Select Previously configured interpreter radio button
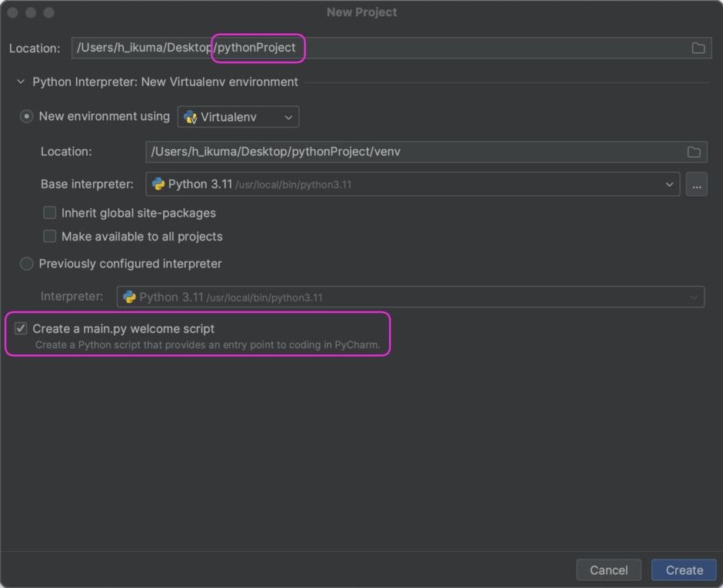Viewport: 723px width, 588px height. pos(27,264)
